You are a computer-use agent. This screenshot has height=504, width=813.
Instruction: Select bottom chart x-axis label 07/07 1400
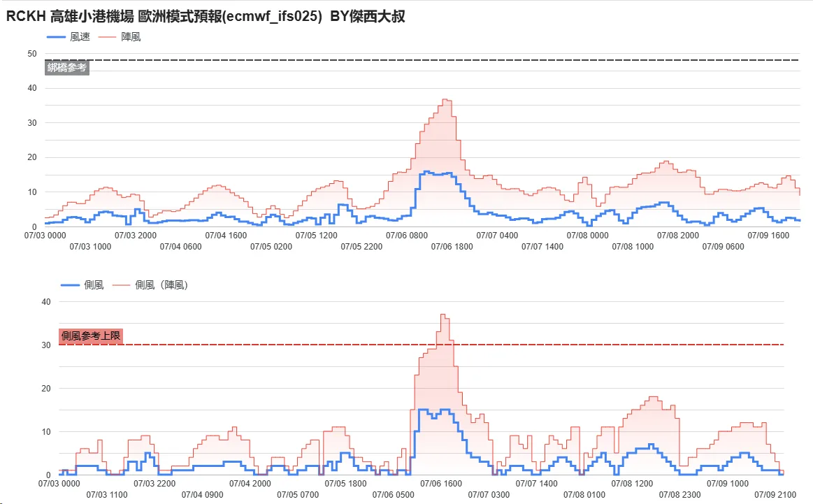536,483
